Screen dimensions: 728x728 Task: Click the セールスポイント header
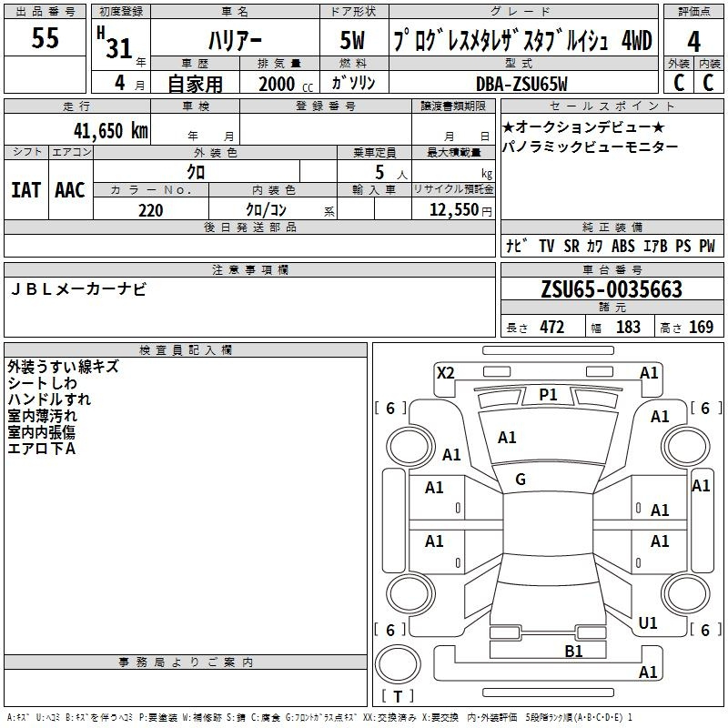[612, 106]
